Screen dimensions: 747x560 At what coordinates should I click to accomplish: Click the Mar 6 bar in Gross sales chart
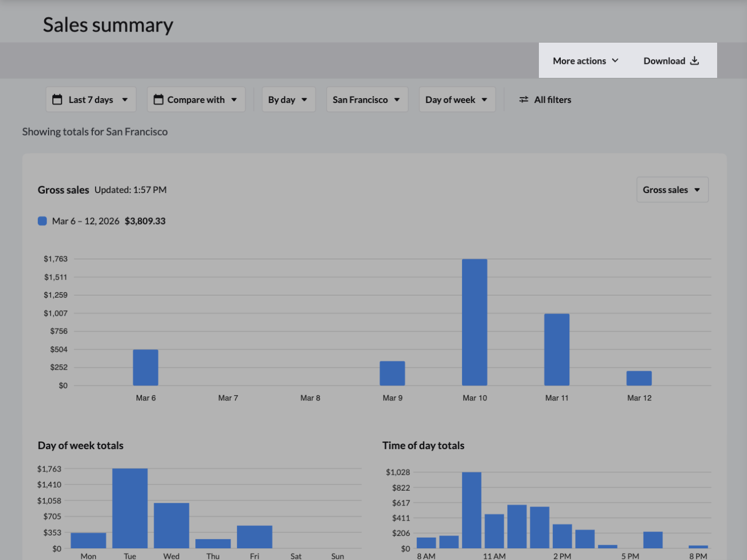tap(146, 367)
